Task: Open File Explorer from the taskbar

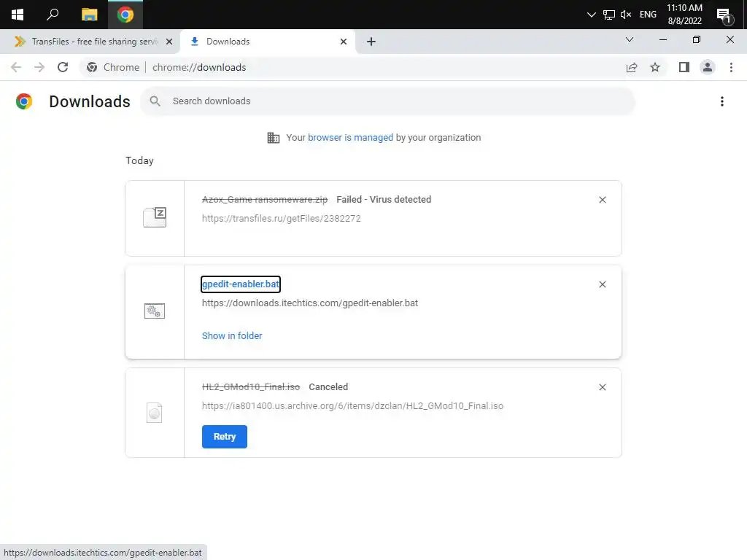Action: [89, 15]
